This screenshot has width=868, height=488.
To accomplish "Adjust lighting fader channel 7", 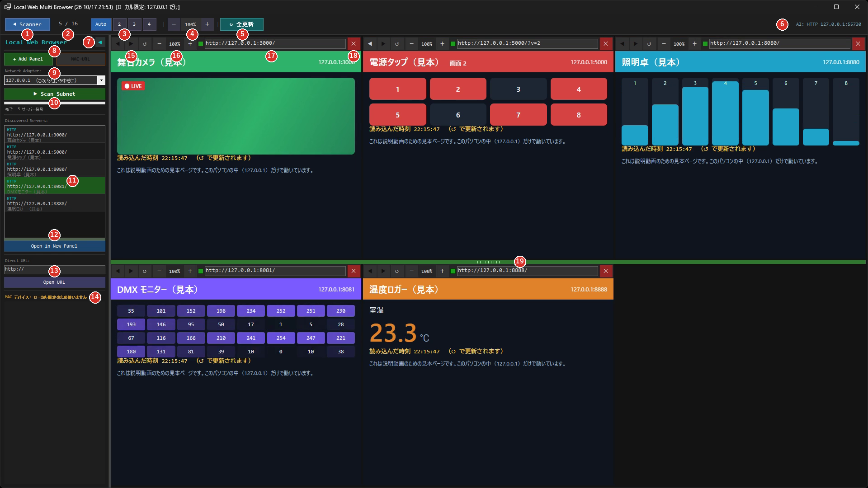I will point(816,112).
